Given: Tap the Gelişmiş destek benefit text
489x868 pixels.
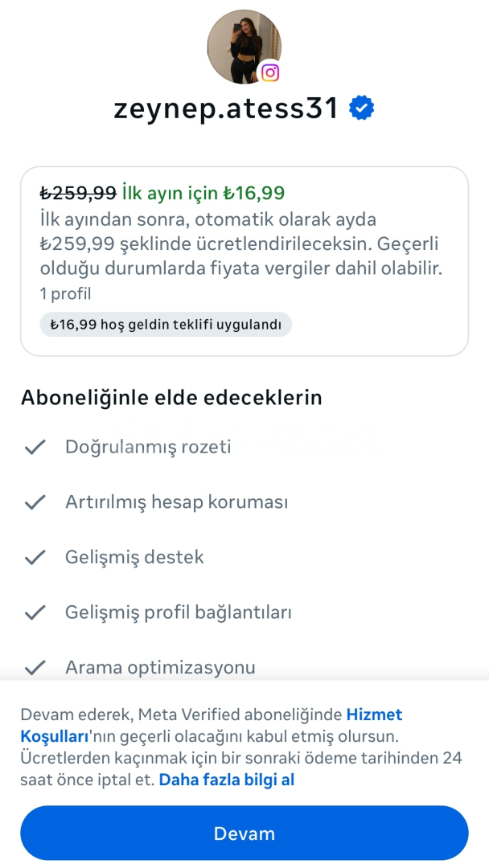Looking at the screenshot, I should click(134, 558).
